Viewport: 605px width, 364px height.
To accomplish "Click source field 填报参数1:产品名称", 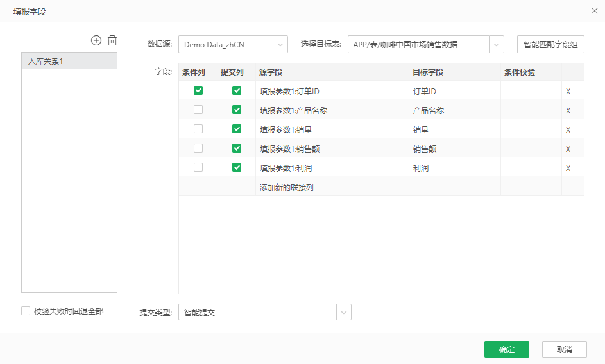I will [x=293, y=111].
